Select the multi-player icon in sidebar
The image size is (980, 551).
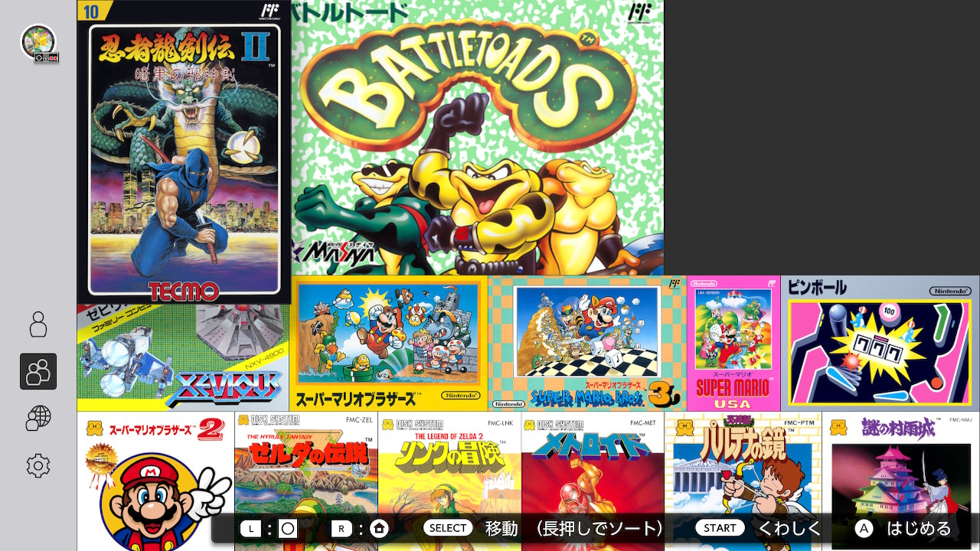38,372
